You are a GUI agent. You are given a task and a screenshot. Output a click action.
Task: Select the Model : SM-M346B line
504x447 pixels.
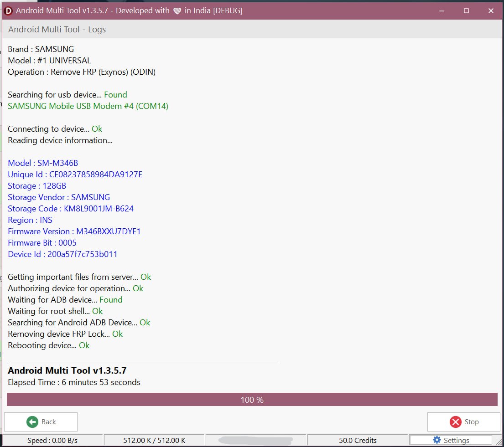pos(43,163)
